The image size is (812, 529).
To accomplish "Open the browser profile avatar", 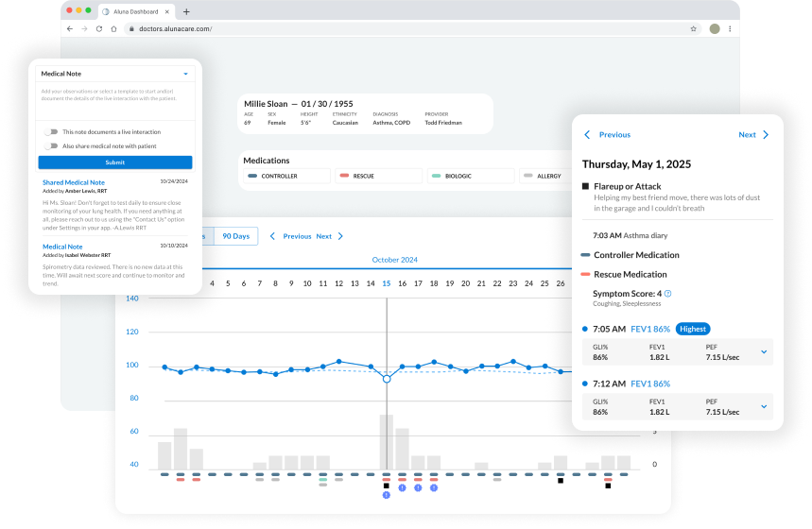I will 715,29.
